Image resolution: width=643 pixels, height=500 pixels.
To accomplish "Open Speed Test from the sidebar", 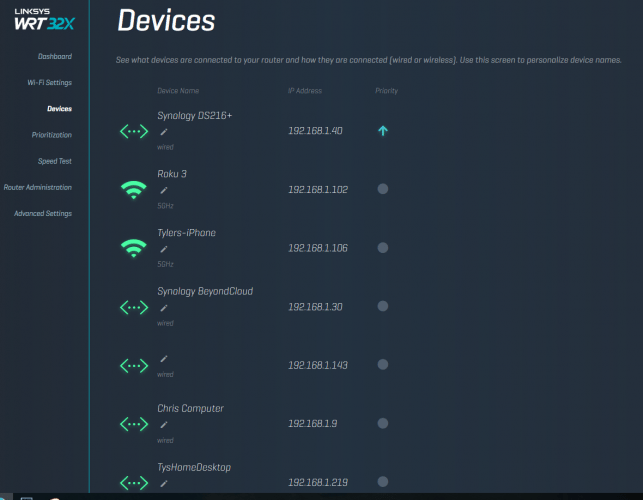I will (x=54, y=160).
